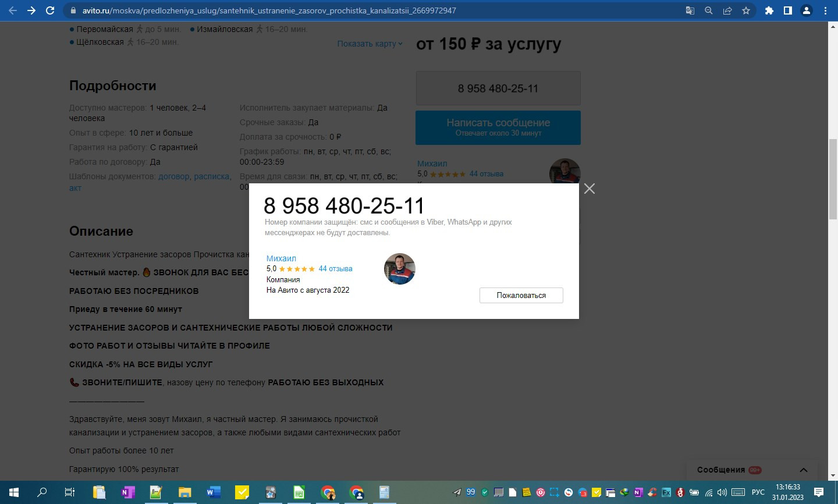Click green shield tray icon
The image size is (838, 504).
coord(485,492)
